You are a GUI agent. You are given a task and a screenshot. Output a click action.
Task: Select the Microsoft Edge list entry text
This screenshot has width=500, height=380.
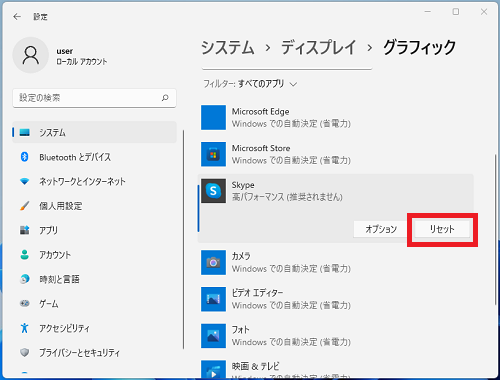(x=291, y=117)
